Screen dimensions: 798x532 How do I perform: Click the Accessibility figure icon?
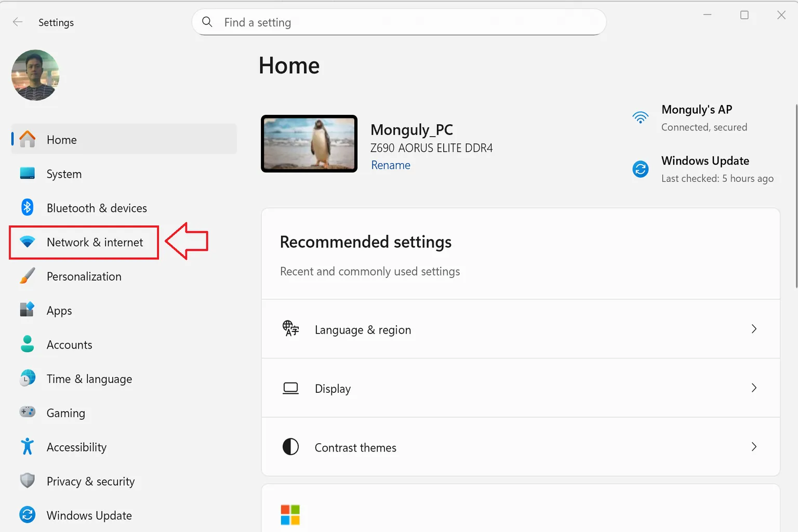pyautogui.click(x=27, y=446)
